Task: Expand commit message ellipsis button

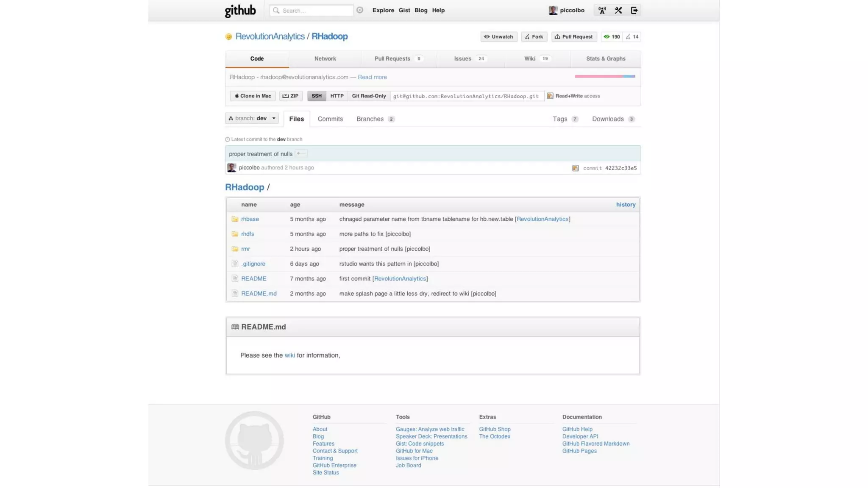Action: (301, 153)
